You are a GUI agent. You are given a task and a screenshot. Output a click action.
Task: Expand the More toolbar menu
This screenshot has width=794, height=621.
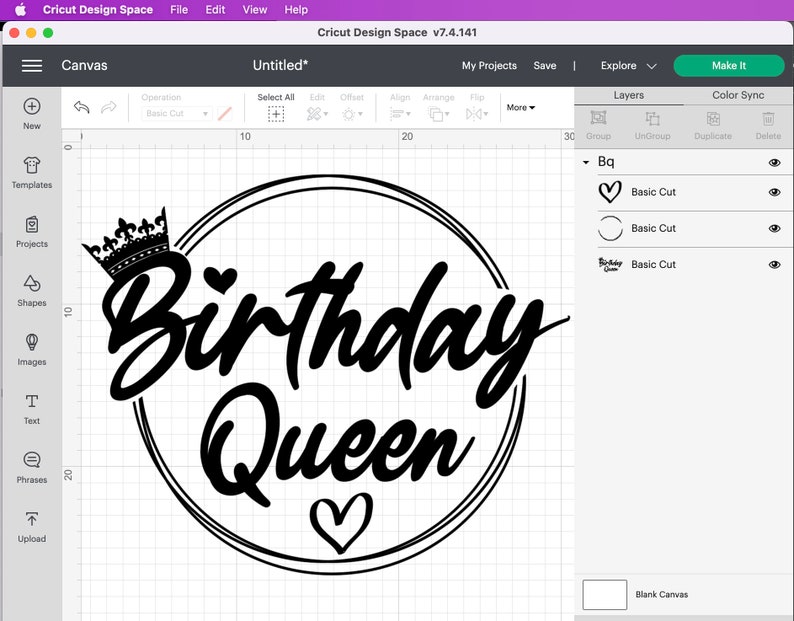521,107
